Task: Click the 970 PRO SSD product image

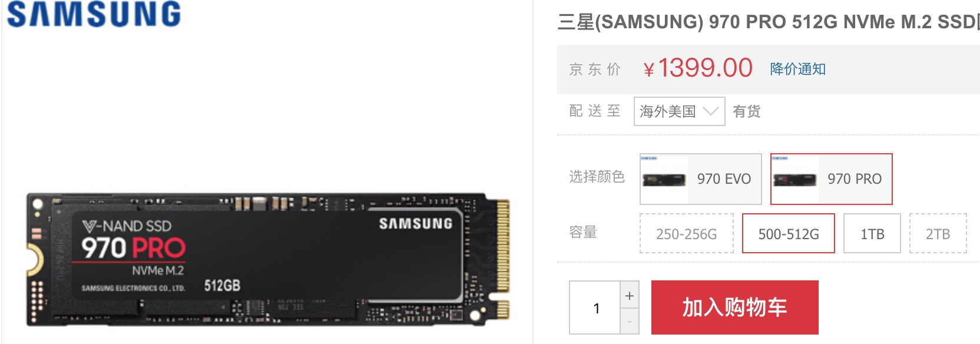Action: (x=268, y=260)
